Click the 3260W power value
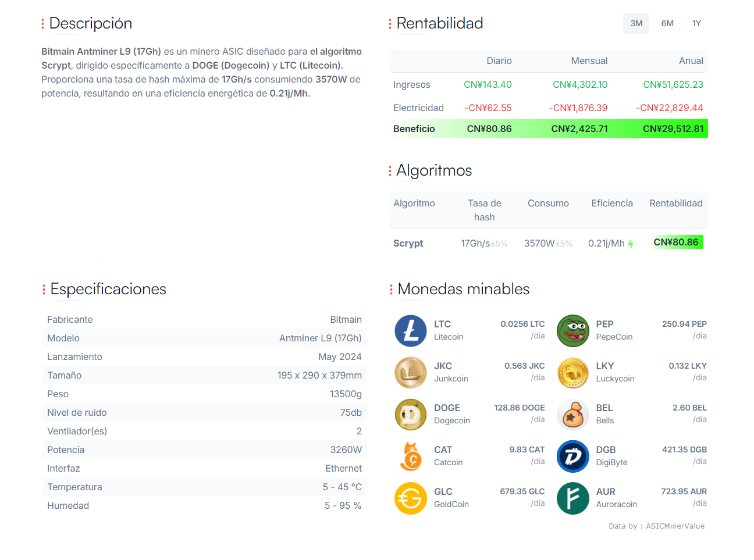The width and height of the screenshot is (754, 560). point(346,450)
